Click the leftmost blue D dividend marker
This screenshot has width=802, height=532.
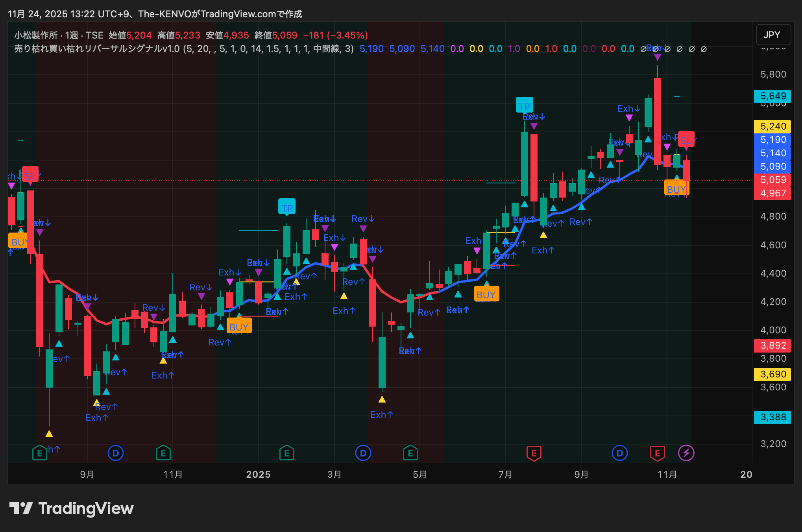pos(115,453)
